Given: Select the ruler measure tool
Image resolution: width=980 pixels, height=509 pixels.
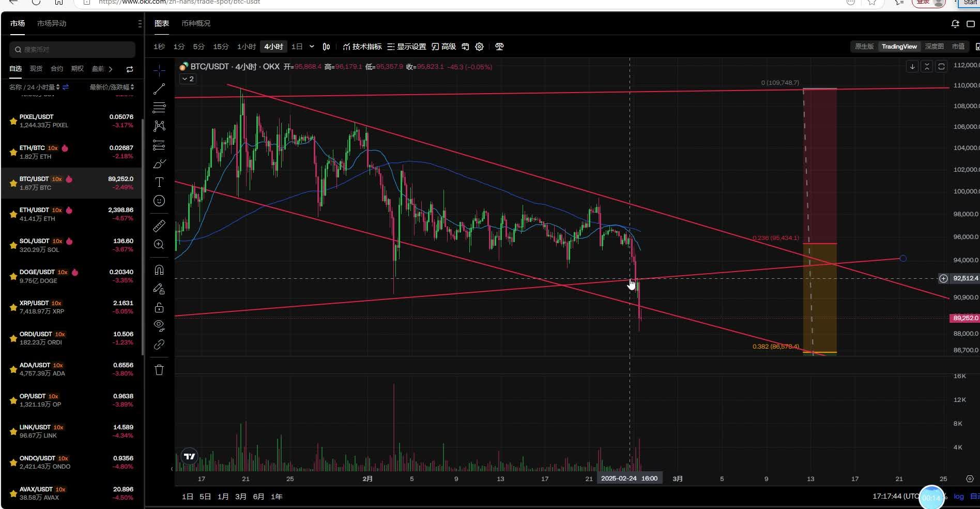Looking at the screenshot, I should (x=159, y=226).
